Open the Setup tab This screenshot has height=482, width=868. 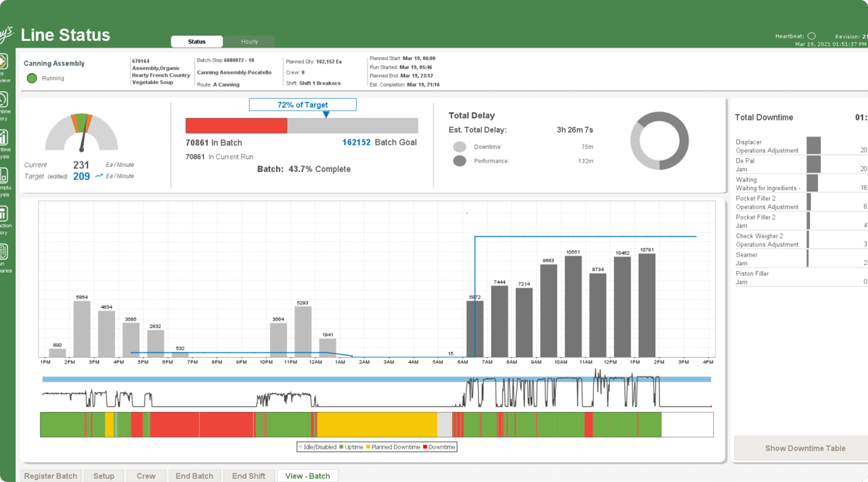coord(103,475)
